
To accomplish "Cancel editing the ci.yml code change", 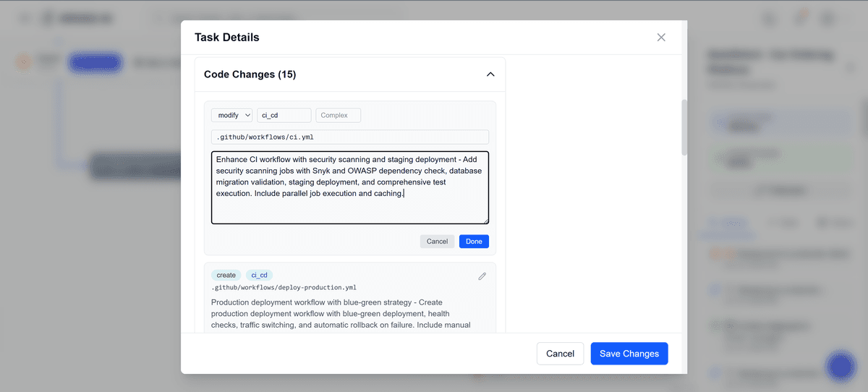I will click(x=437, y=242).
